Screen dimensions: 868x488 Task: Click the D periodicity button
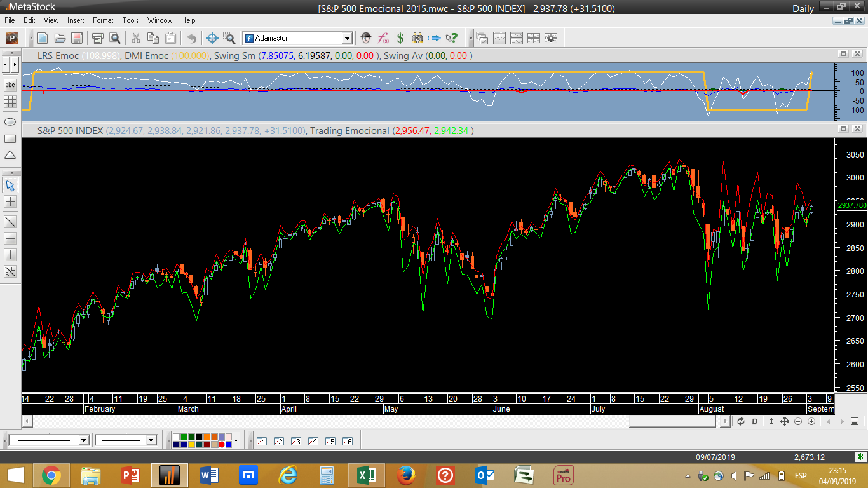coord(755,421)
